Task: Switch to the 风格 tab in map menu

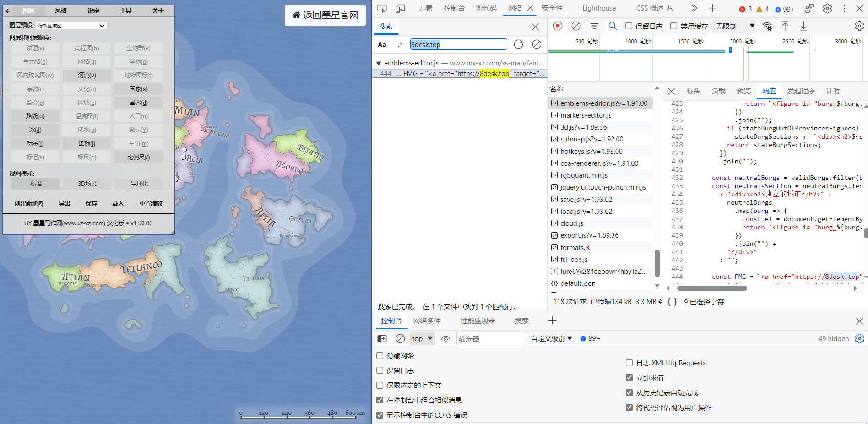Action: click(61, 11)
